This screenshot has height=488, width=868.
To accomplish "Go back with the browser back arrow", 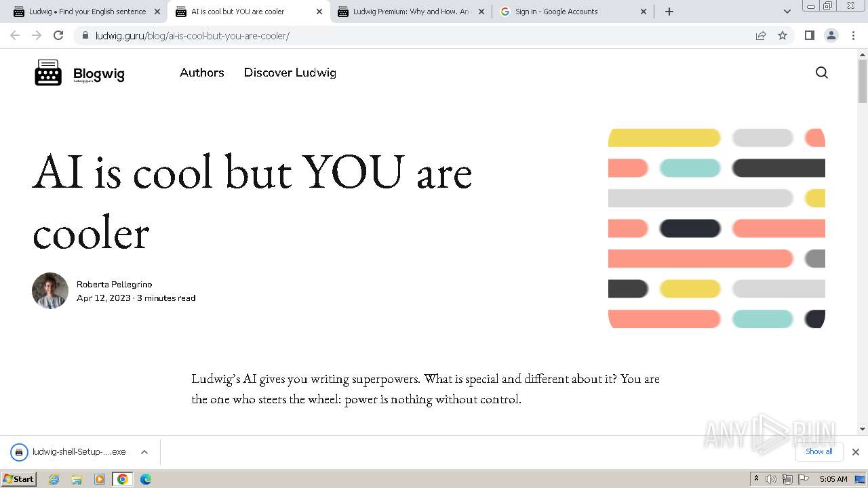I will pos(15,35).
